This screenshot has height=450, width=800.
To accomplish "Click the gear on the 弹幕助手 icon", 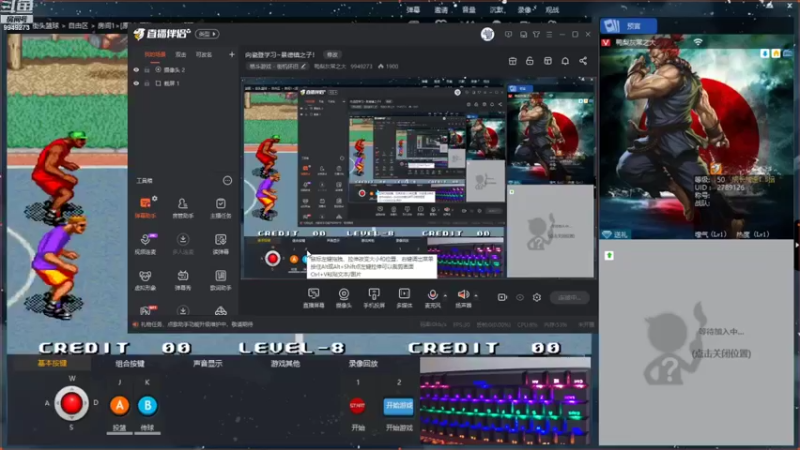I will (x=155, y=198).
